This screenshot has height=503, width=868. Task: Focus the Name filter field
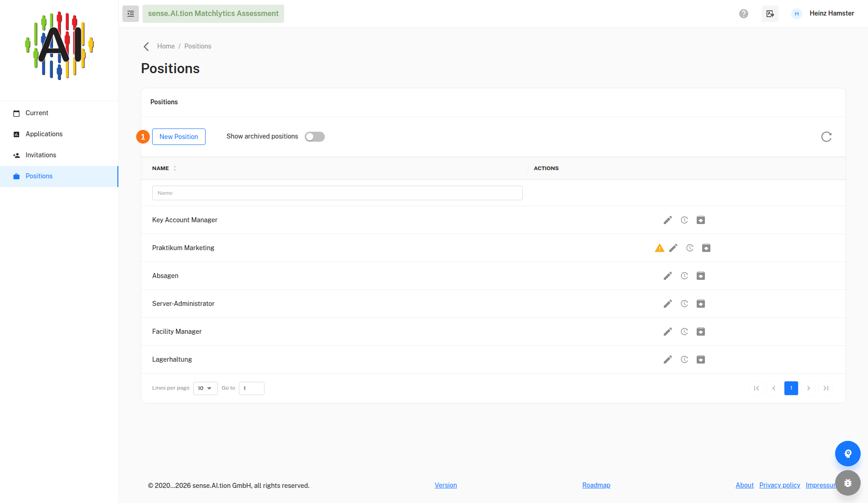coord(337,193)
